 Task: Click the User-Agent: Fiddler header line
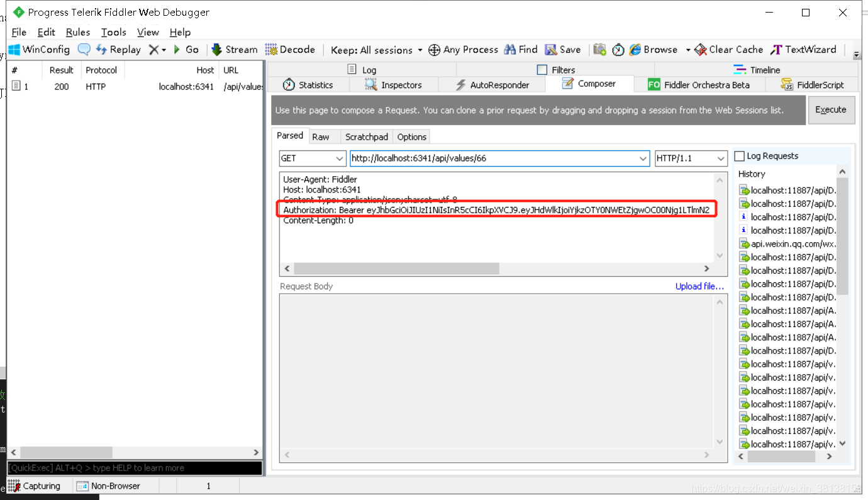click(x=320, y=179)
